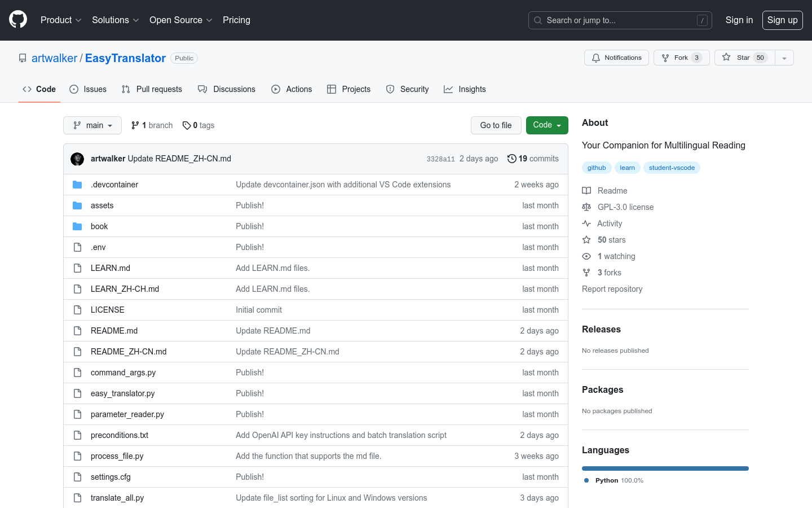Open the .devcontainer folder icon
Image resolution: width=812 pixels, height=508 pixels.
[77, 185]
